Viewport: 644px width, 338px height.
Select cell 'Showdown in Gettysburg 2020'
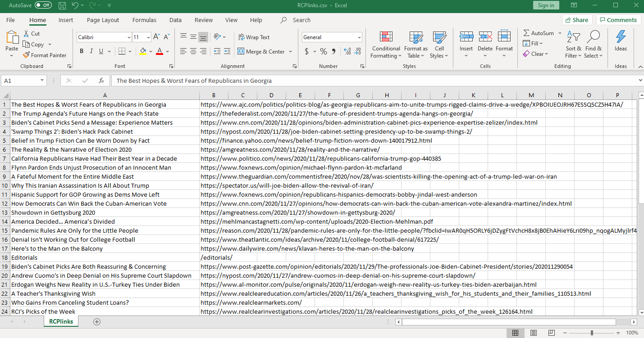pyautogui.click(x=105, y=212)
